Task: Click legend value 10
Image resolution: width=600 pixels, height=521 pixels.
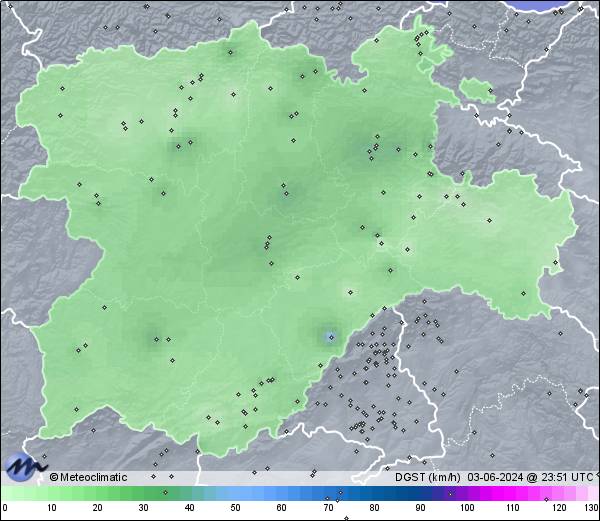Action: tap(52, 508)
